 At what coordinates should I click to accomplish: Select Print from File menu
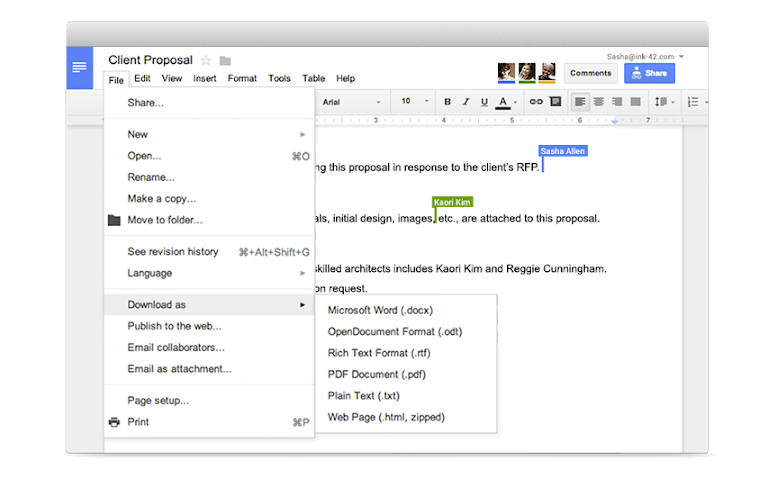(209, 422)
